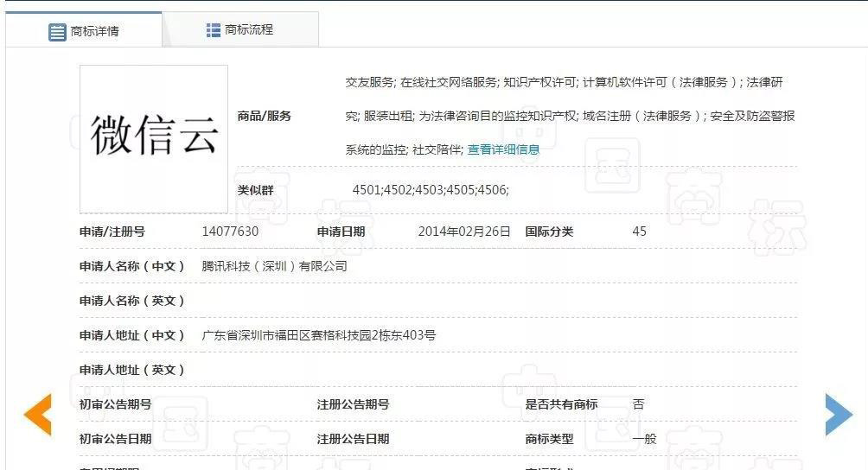
Task: Click the 微信云 trademark image
Action: click(x=154, y=139)
